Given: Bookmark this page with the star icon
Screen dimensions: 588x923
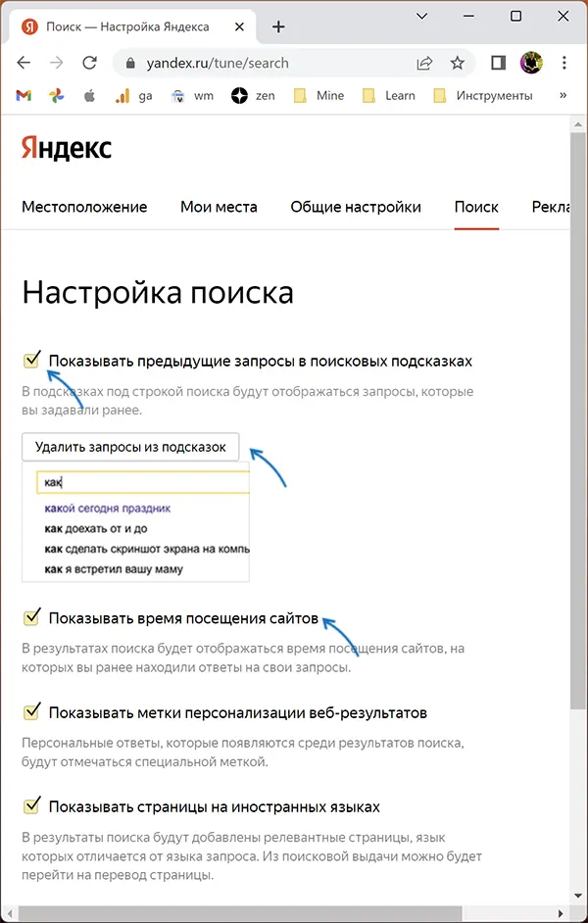Looking at the screenshot, I should (458, 63).
